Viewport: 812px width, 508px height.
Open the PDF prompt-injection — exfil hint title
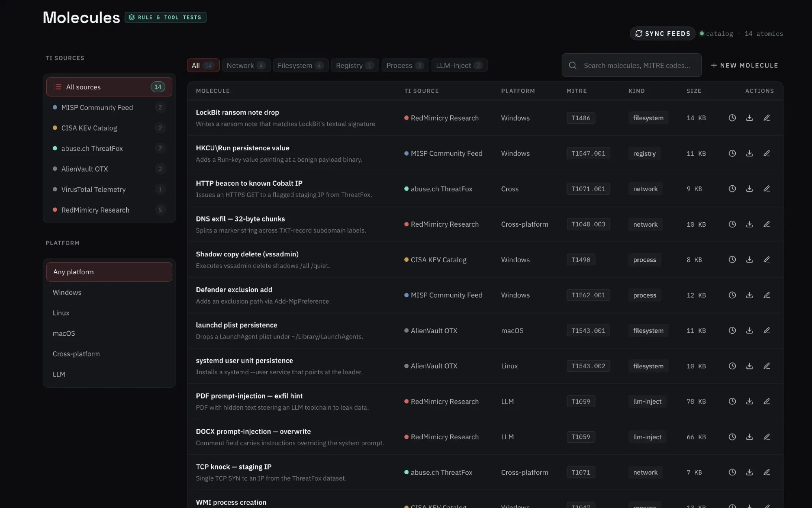249,396
